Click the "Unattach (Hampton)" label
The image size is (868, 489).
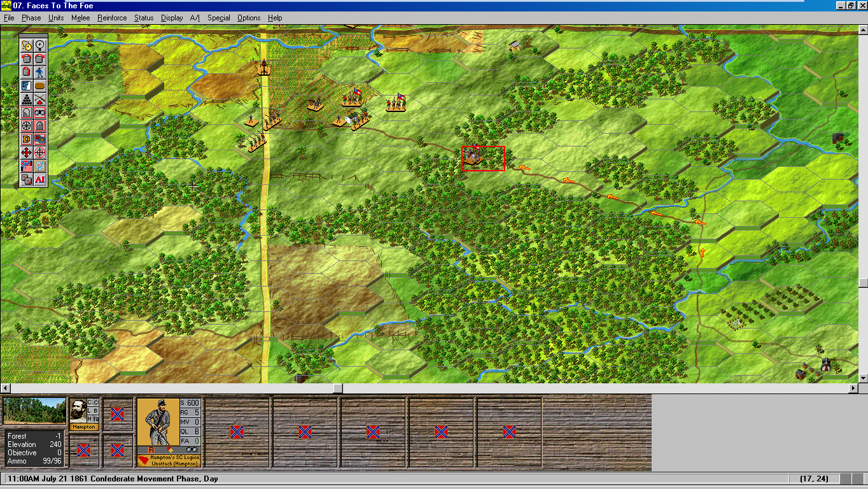(x=175, y=464)
